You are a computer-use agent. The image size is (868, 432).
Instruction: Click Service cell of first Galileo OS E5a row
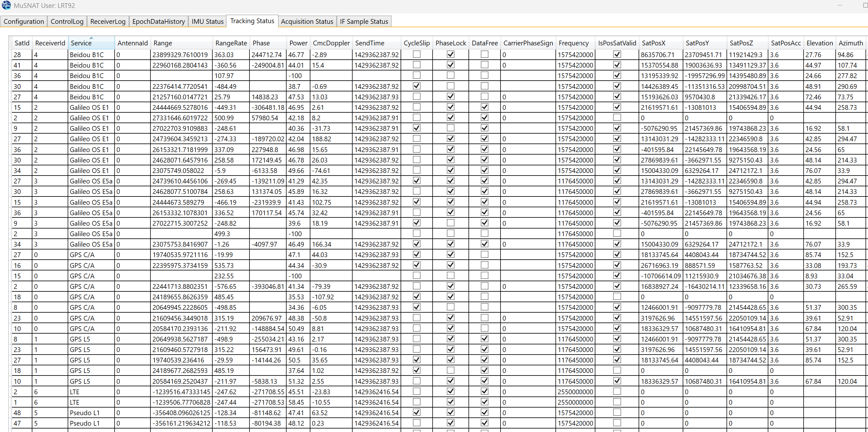tap(91, 181)
